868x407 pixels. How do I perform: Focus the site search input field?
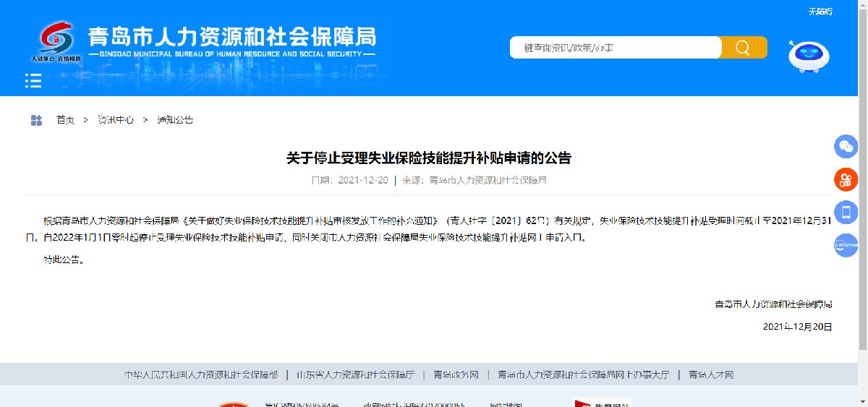pyautogui.click(x=615, y=48)
